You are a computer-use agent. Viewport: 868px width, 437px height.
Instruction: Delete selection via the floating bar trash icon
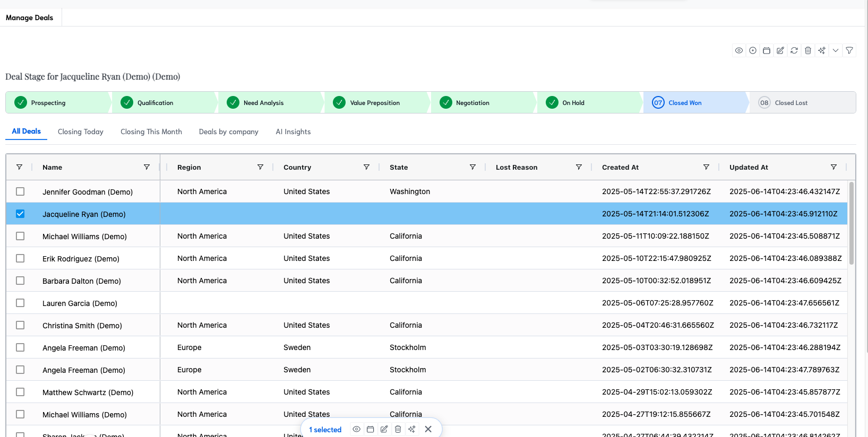click(x=398, y=429)
